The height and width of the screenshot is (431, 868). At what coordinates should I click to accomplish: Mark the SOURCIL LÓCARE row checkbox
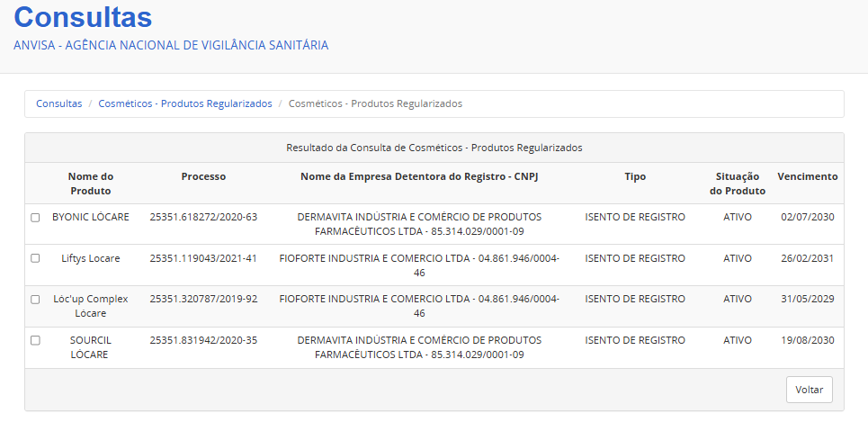pyautogui.click(x=35, y=341)
